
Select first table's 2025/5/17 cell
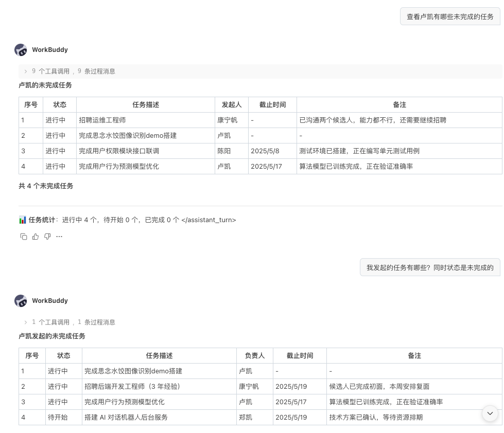tap(272, 166)
